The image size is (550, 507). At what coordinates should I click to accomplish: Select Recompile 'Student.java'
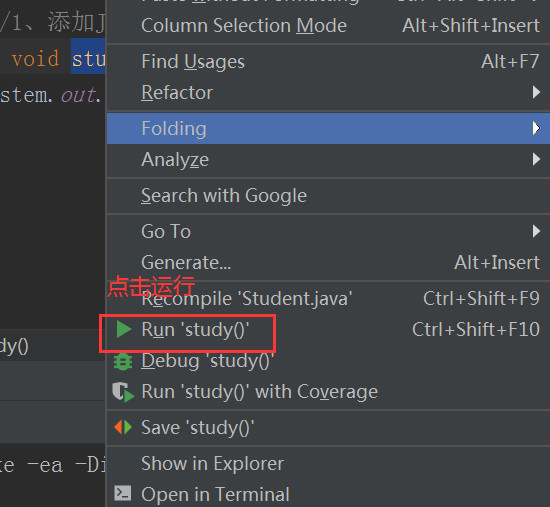328,299
